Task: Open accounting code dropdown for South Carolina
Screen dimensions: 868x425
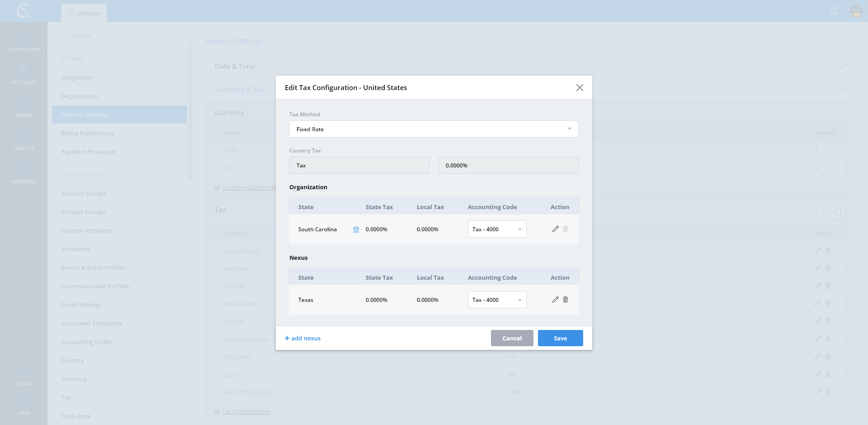Action: (497, 229)
